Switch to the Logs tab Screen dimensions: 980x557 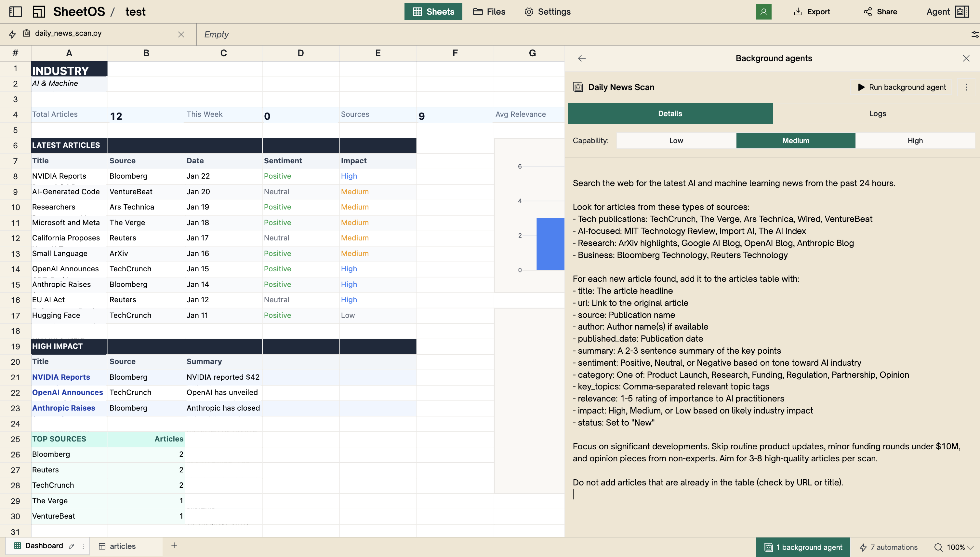[877, 113]
